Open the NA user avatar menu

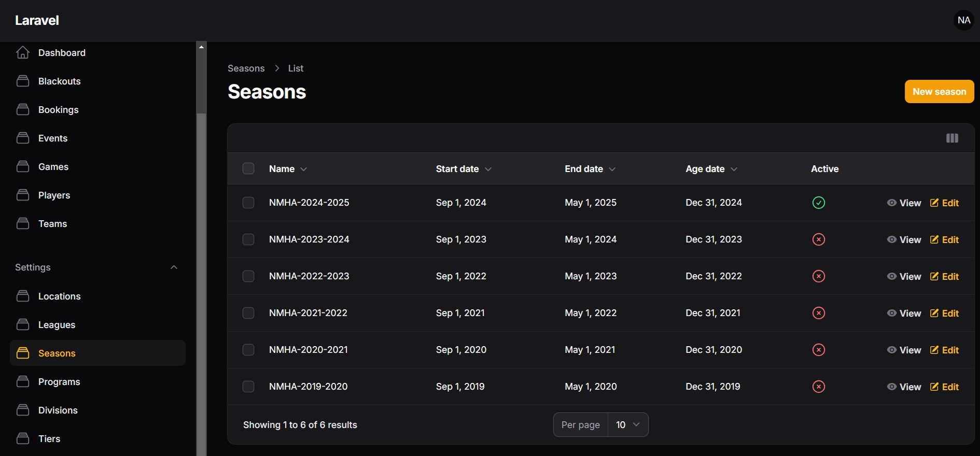coord(964,20)
